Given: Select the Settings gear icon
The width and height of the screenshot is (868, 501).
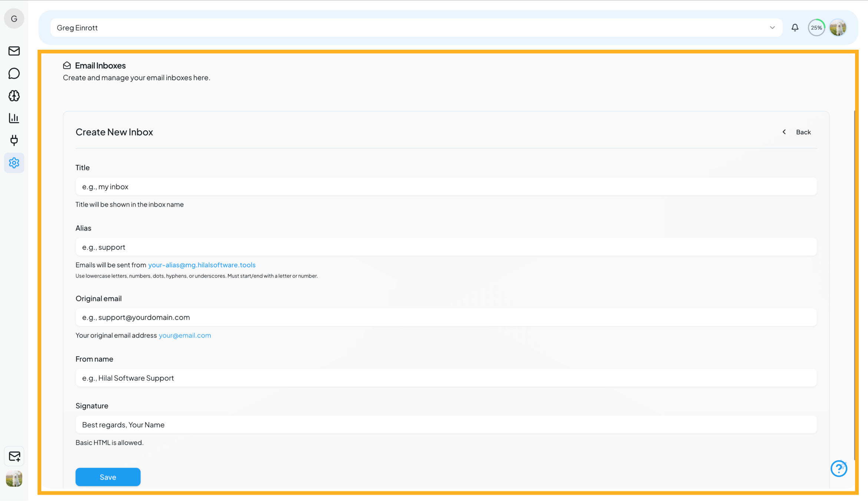Looking at the screenshot, I should click(14, 163).
